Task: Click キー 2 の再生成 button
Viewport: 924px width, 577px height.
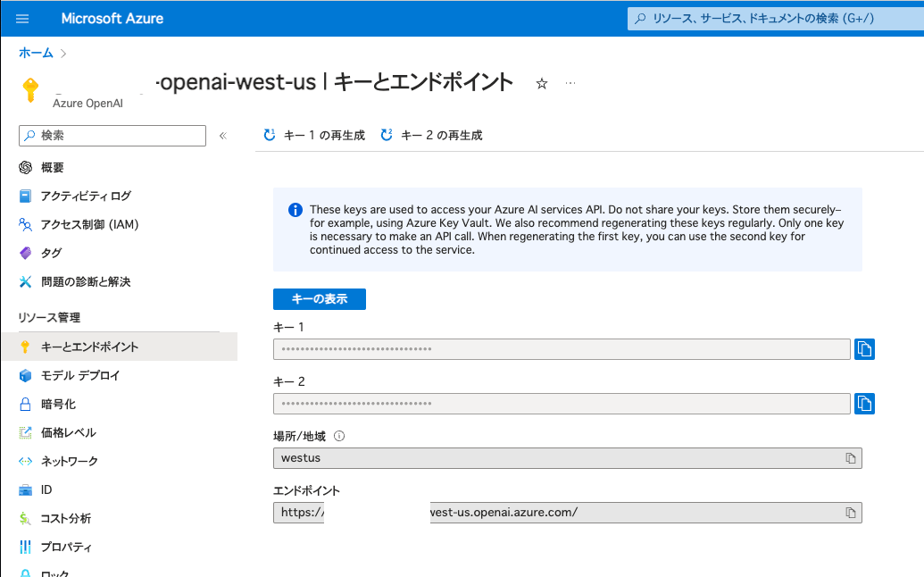Action: [x=431, y=136]
